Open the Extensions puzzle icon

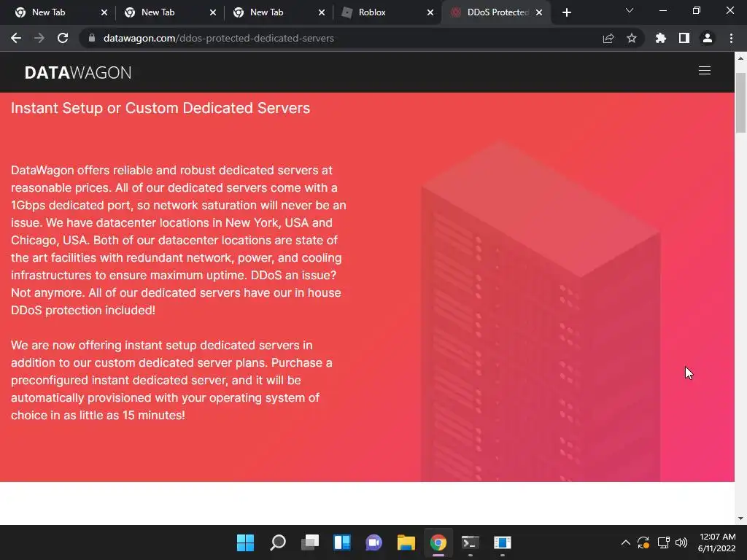(661, 38)
